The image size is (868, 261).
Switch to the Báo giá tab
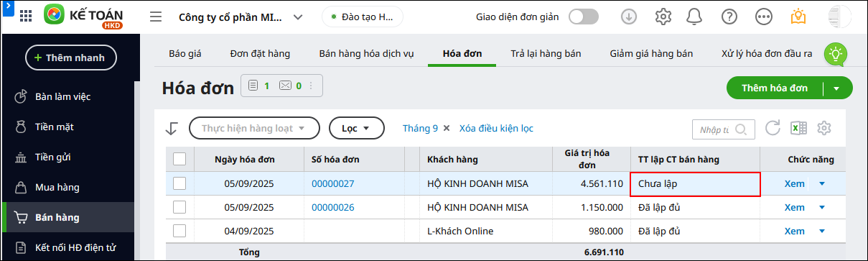click(185, 53)
